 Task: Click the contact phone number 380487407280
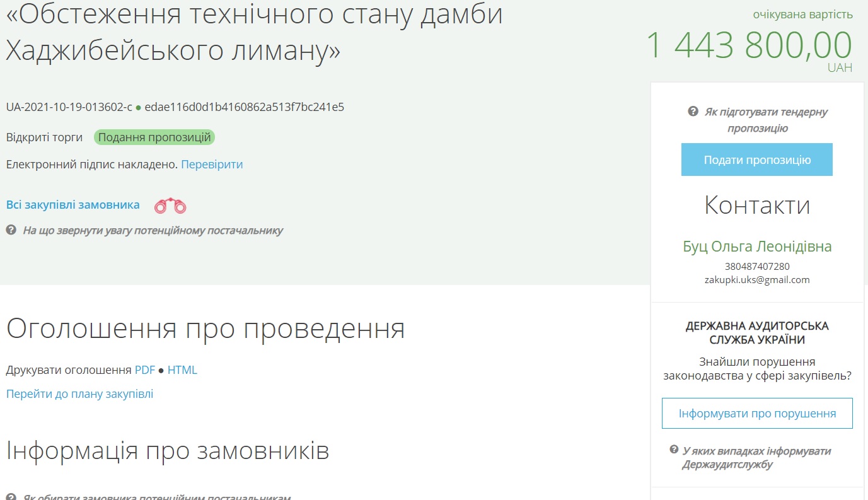(x=756, y=267)
